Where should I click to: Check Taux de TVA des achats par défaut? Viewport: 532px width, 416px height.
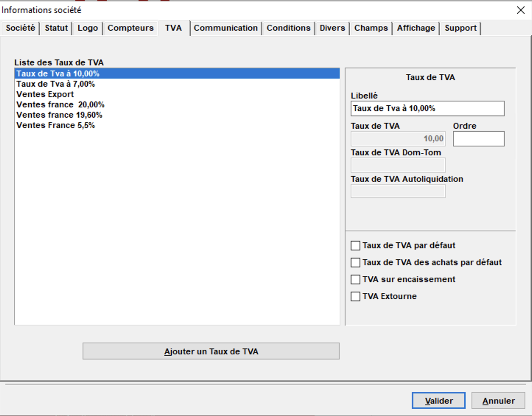tap(356, 263)
